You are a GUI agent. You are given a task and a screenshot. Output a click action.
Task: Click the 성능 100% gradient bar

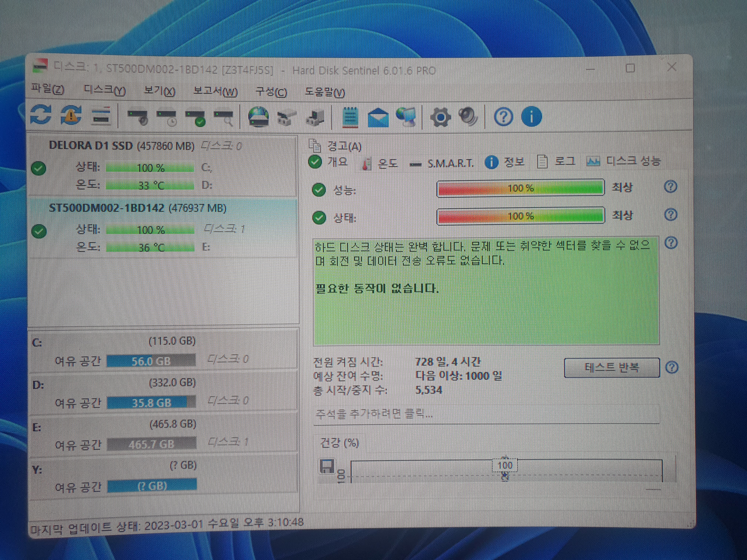coord(520,188)
